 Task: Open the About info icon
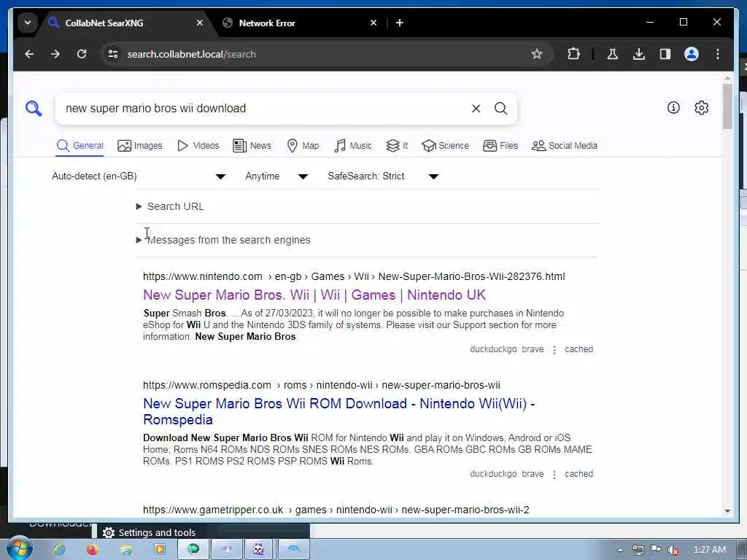click(x=673, y=108)
